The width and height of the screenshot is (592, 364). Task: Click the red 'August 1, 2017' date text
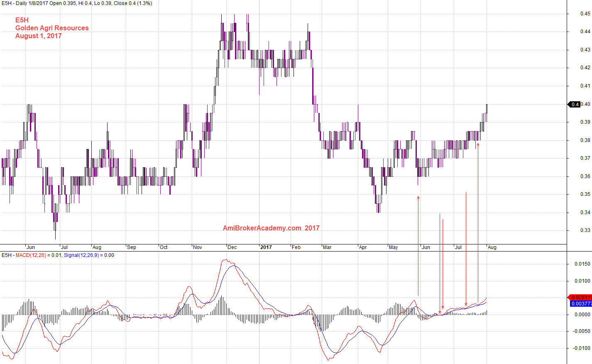point(39,36)
